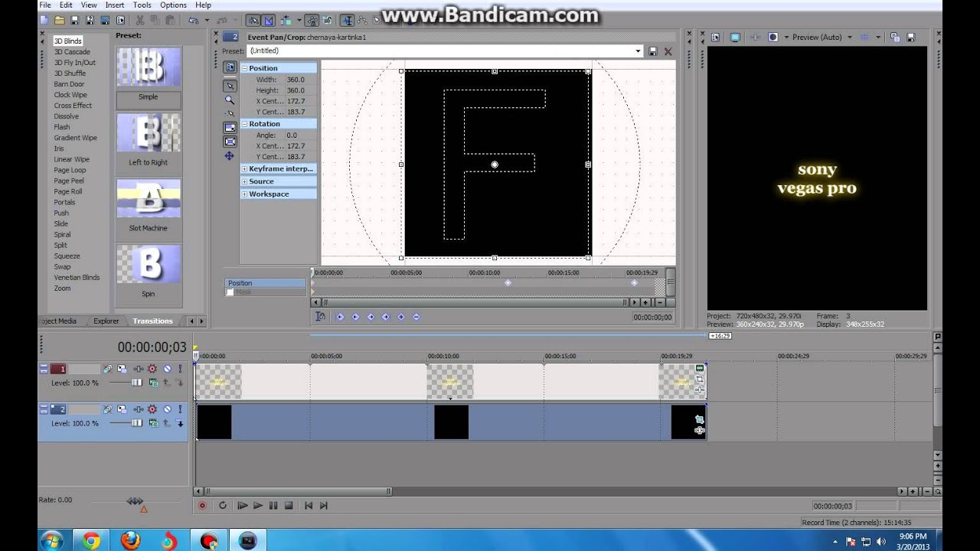Click the undo arrow in the toolbar
This screenshot has height=551, width=980.
(x=194, y=21)
